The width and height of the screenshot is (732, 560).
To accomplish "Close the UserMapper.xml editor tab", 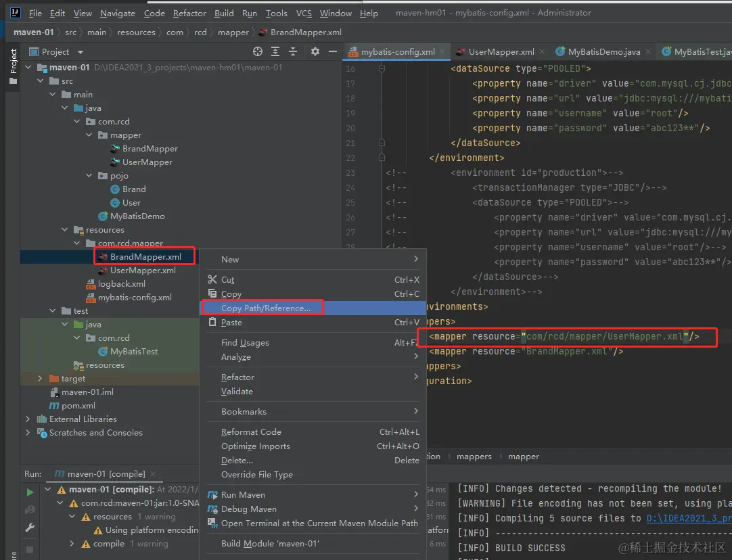I will point(541,51).
